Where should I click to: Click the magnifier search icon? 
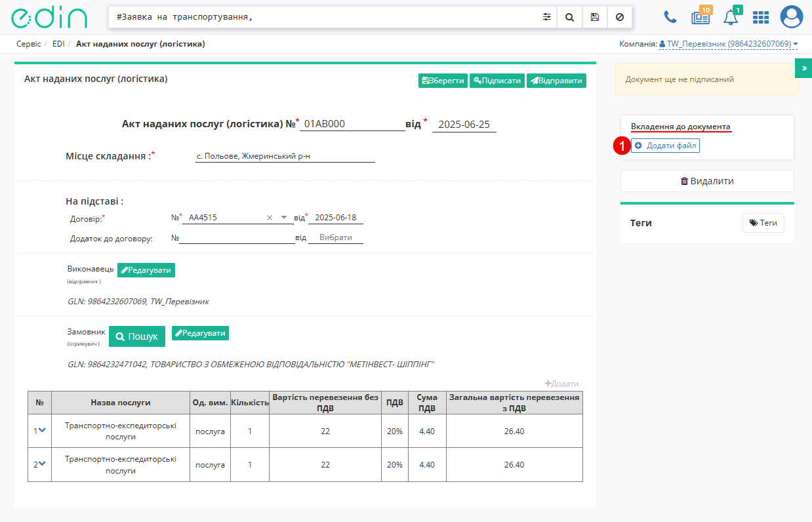click(x=569, y=17)
